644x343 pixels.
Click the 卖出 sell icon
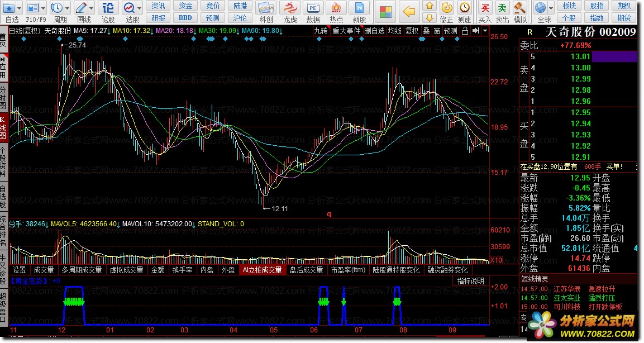[502, 8]
